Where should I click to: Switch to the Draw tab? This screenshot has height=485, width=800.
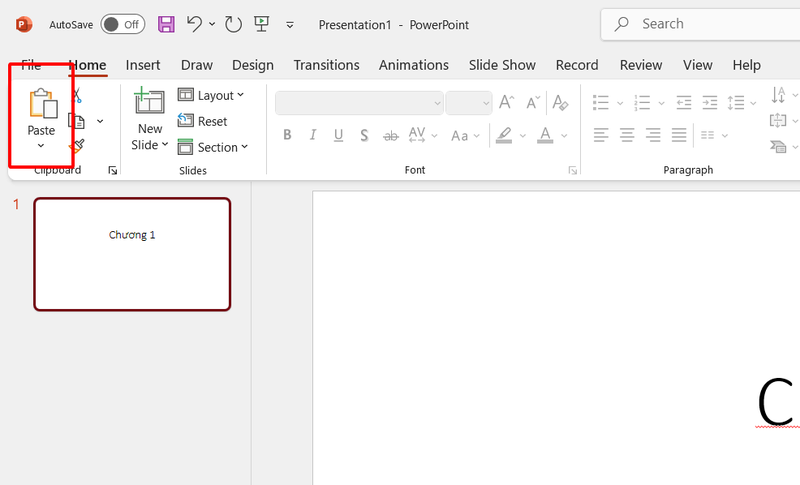[196, 65]
